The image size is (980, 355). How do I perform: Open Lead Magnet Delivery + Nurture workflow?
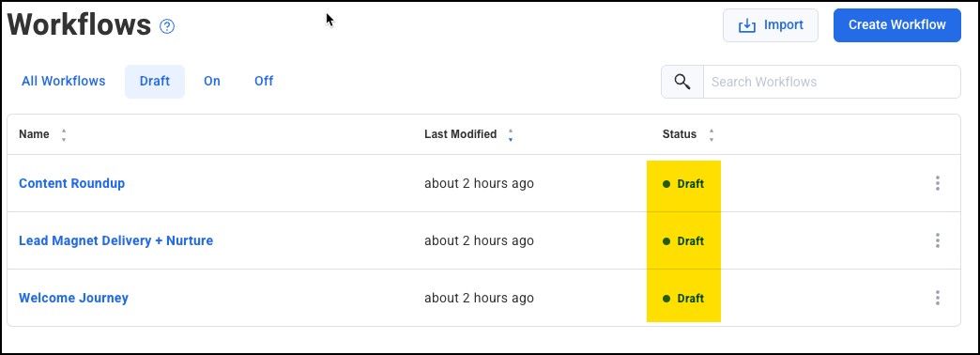(x=115, y=240)
